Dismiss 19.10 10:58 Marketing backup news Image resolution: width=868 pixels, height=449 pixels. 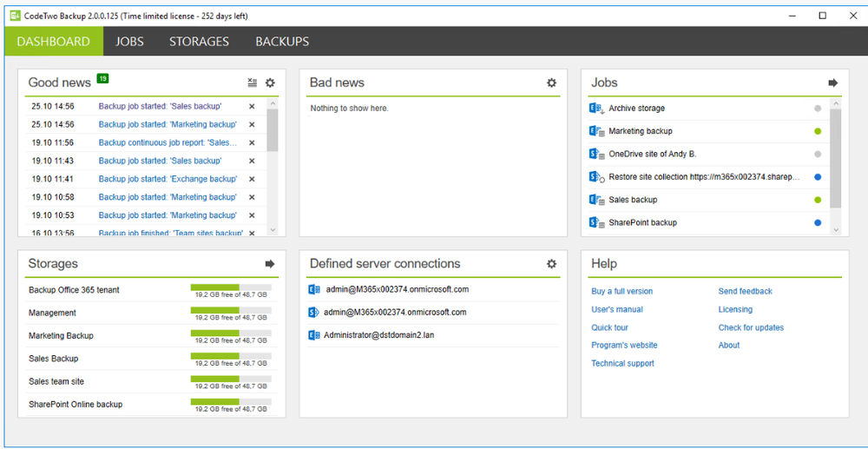coord(252,197)
